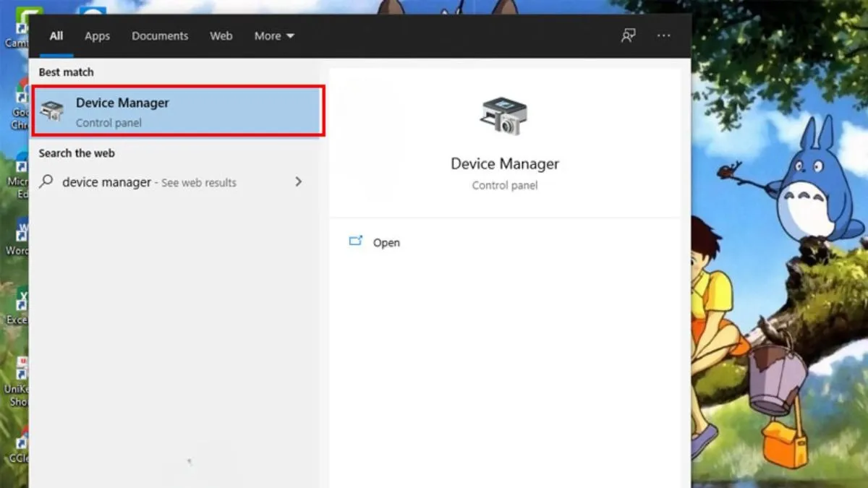Image resolution: width=868 pixels, height=488 pixels.
Task: Click the ellipsis options icon
Action: 663,35
